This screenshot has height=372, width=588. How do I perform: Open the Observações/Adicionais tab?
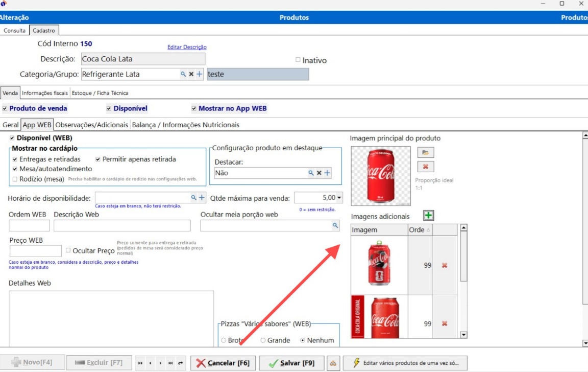coord(92,125)
